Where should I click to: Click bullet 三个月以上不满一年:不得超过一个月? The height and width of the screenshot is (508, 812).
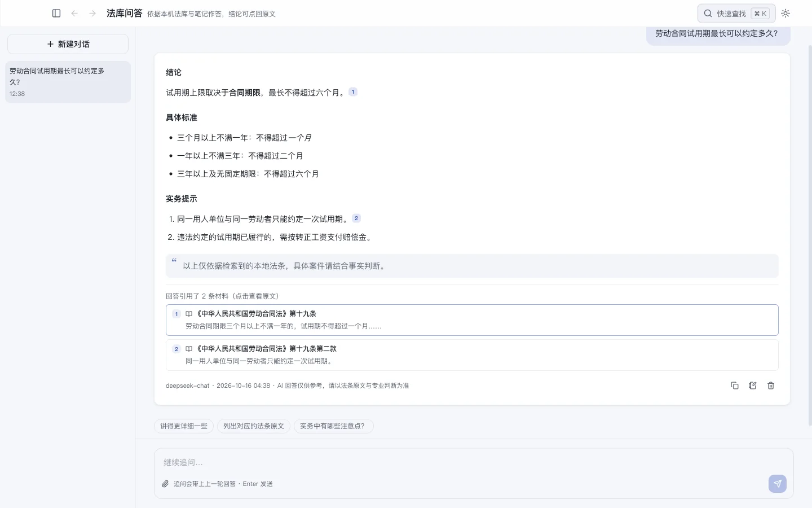tap(244, 138)
